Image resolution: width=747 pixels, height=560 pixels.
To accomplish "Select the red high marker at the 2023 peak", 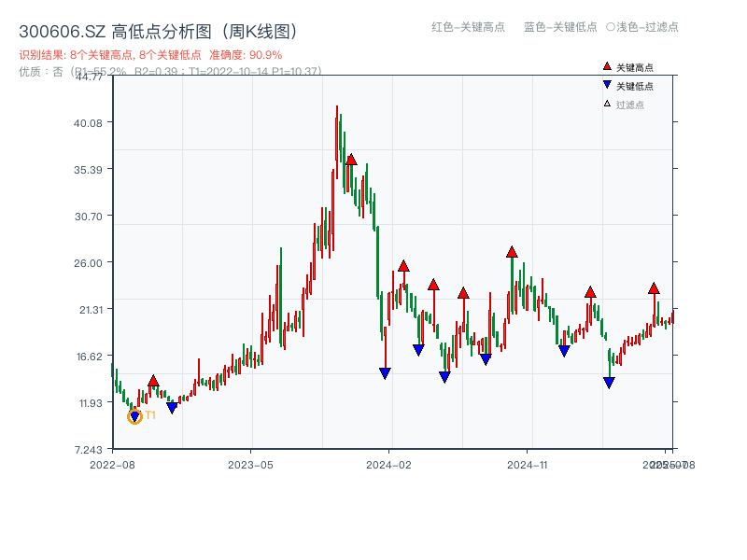I will point(351,160).
